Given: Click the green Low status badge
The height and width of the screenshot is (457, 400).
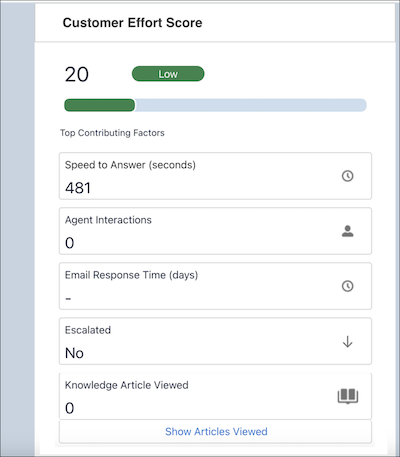Looking at the screenshot, I should [168, 74].
